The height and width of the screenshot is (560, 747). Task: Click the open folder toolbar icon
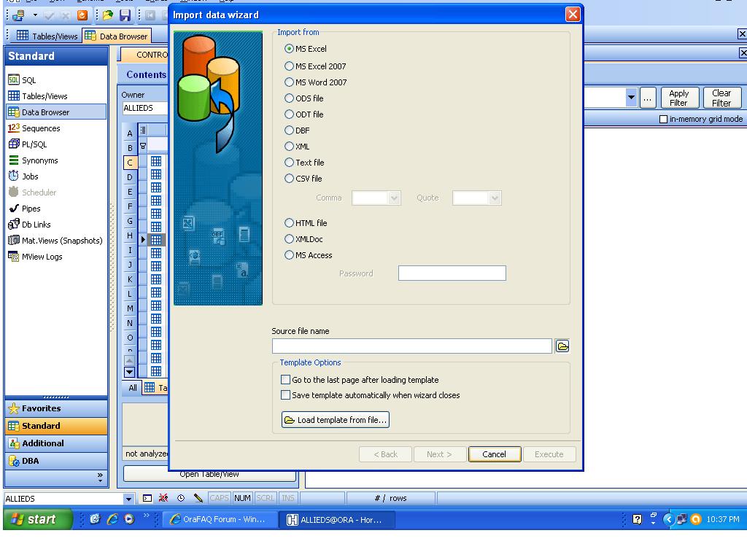click(x=108, y=15)
